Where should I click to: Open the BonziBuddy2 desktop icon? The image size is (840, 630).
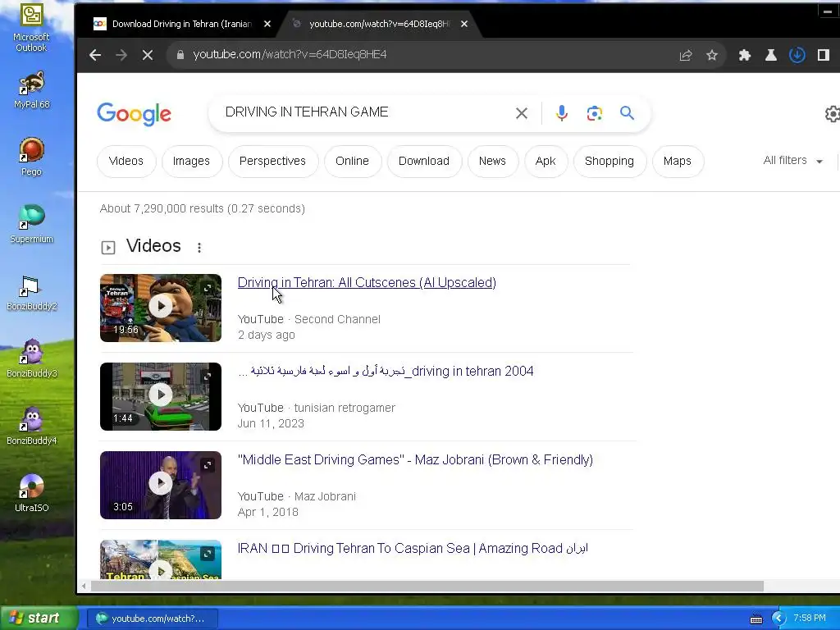31,293
